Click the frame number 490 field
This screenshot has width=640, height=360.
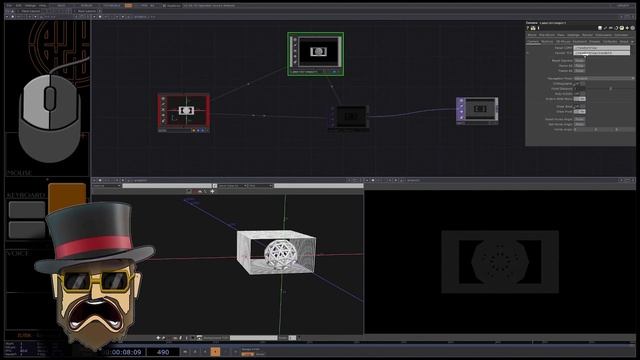click(x=163, y=352)
